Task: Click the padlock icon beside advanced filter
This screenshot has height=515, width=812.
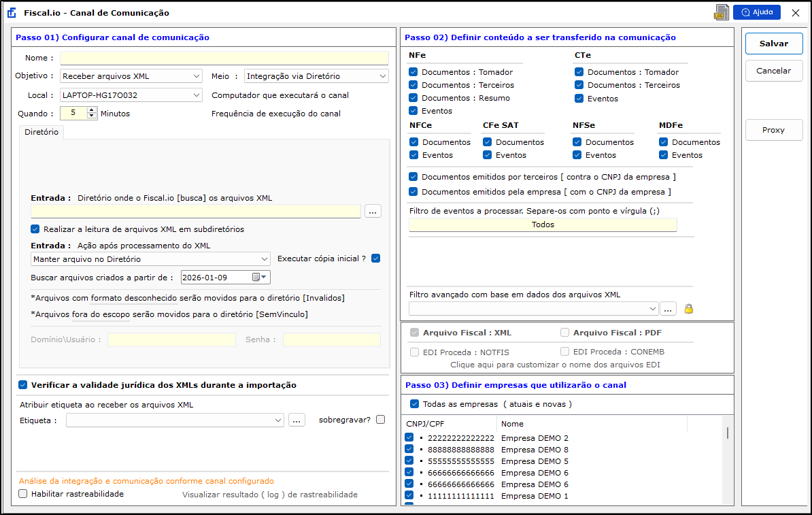Action: [688, 309]
